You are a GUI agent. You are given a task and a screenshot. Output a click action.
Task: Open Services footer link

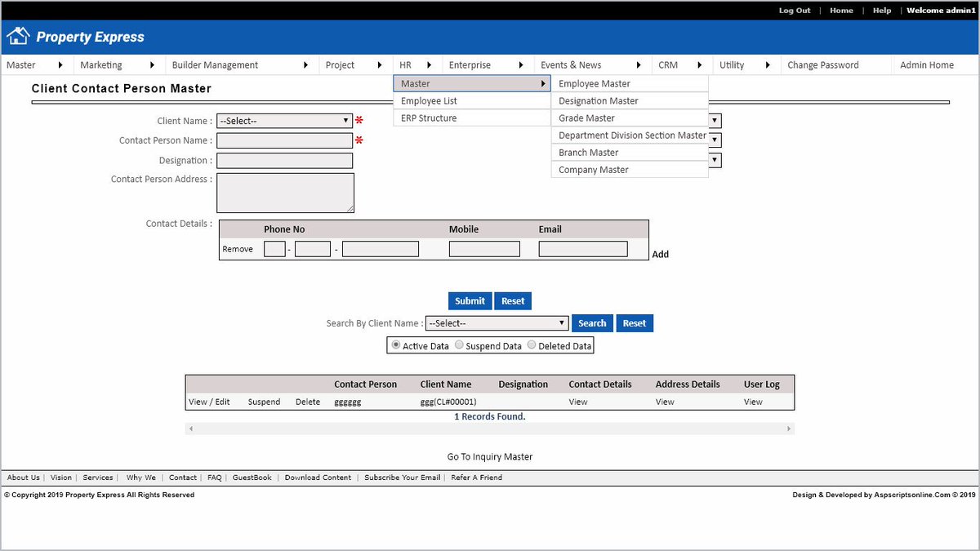(98, 478)
